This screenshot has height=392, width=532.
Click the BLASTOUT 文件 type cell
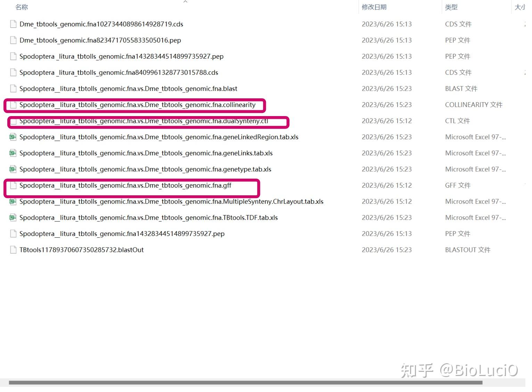(x=468, y=250)
